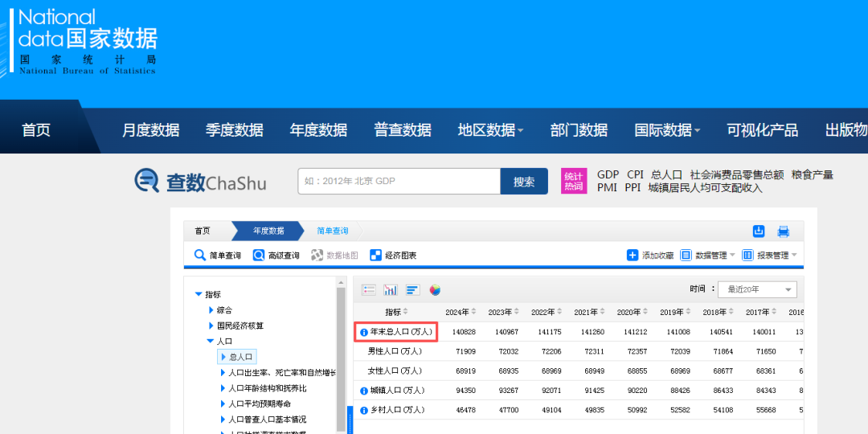This screenshot has width=868, height=434.
Task: Click hot word 粮食产量
Action: (x=812, y=175)
